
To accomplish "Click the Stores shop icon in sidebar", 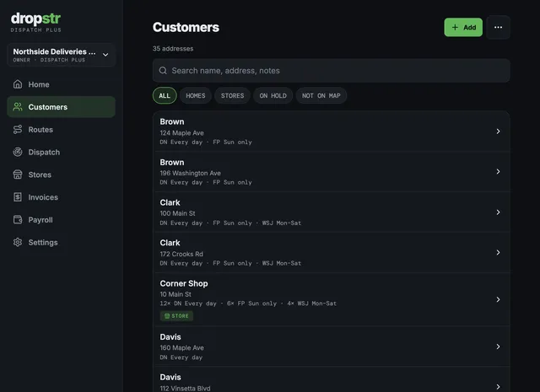I will coord(18,175).
